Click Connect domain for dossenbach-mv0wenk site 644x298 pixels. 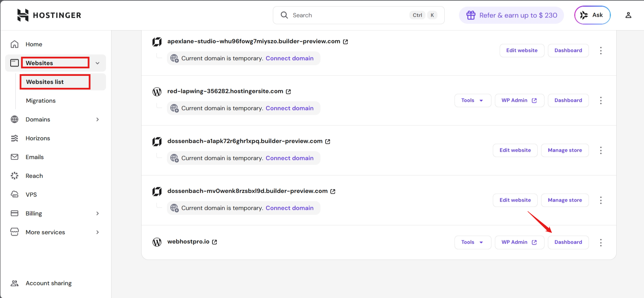[289, 208]
